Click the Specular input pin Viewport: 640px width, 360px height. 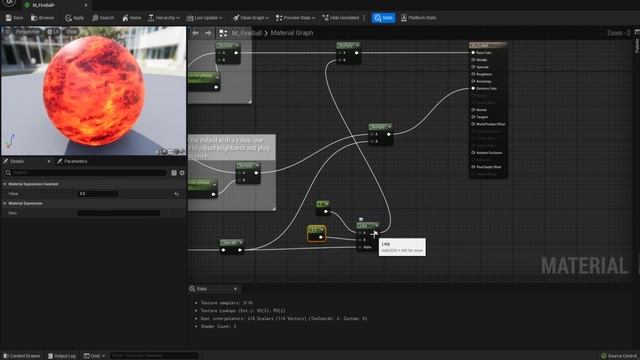[473, 67]
